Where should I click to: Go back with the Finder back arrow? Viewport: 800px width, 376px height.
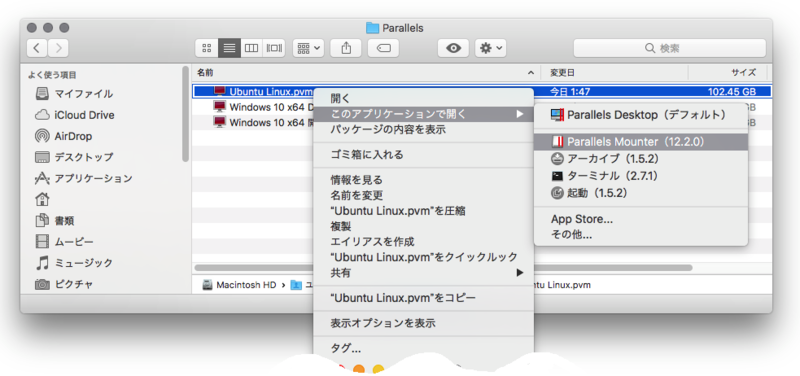[x=37, y=48]
